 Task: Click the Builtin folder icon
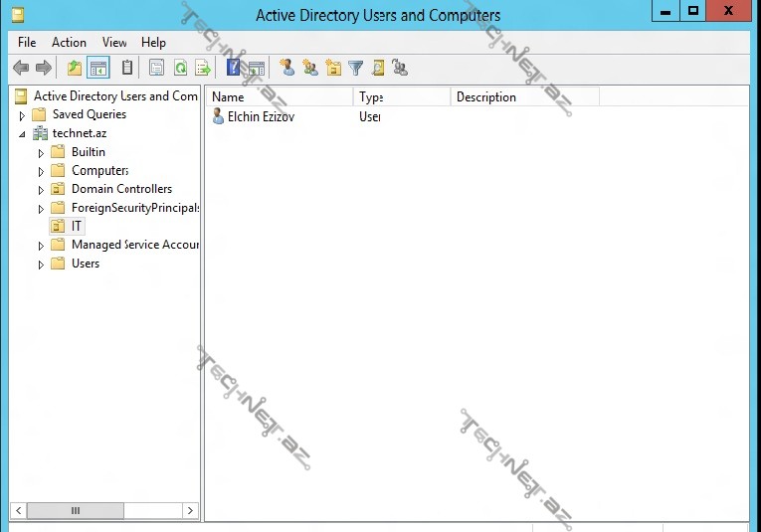click(58, 152)
